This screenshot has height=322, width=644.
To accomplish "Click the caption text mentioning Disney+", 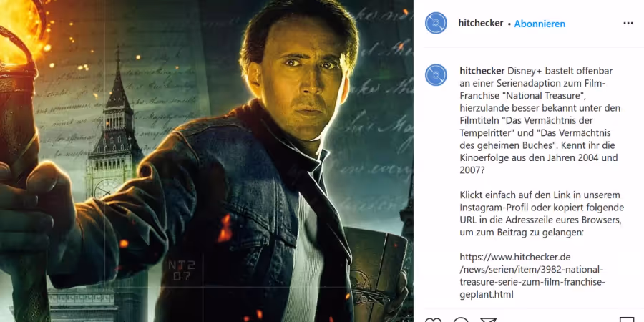I will (540, 121).
